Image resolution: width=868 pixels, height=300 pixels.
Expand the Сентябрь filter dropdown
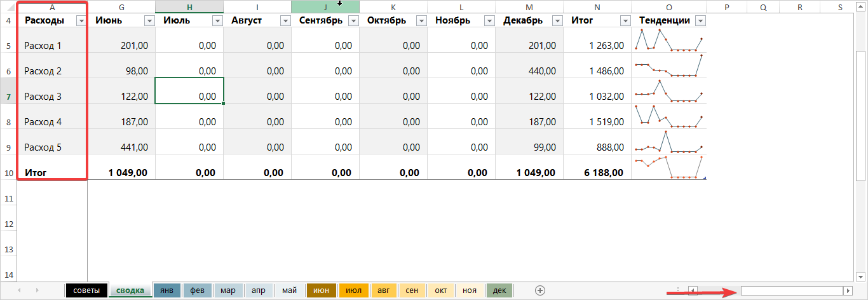pos(353,20)
